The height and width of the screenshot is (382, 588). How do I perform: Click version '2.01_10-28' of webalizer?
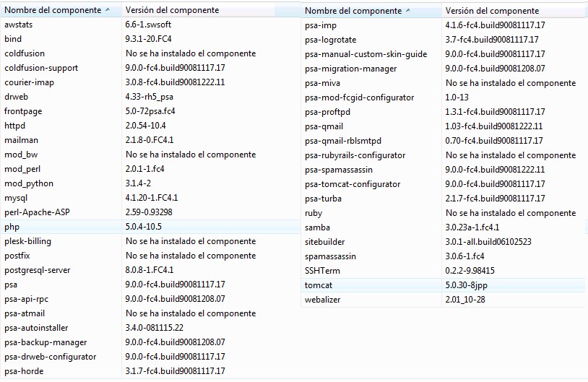[x=465, y=300]
